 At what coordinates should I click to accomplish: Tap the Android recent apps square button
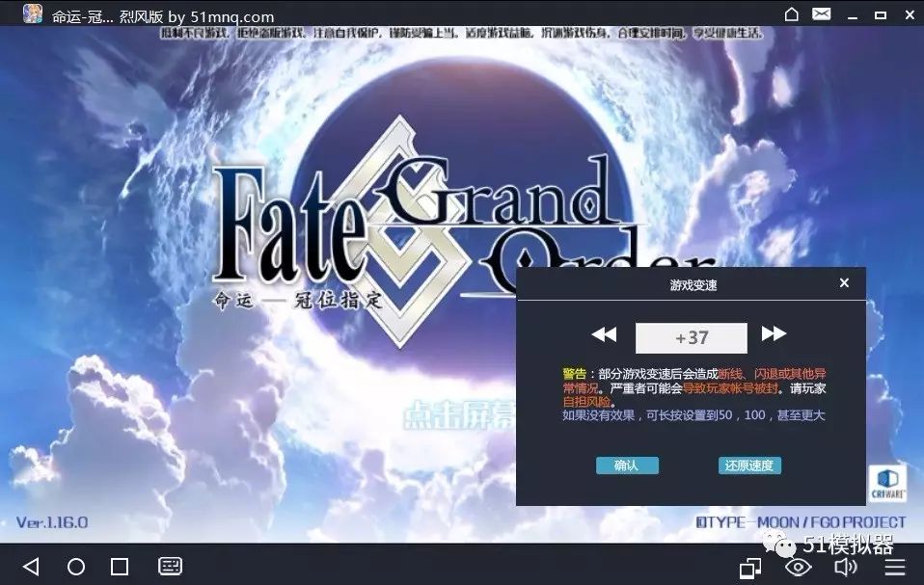pos(120,567)
